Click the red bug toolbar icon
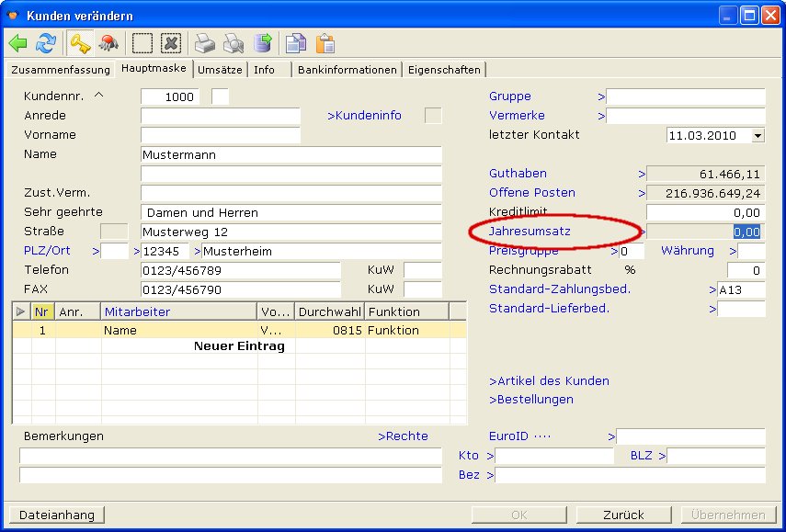Image resolution: width=786 pixels, height=532 pixels. (108, 43)
